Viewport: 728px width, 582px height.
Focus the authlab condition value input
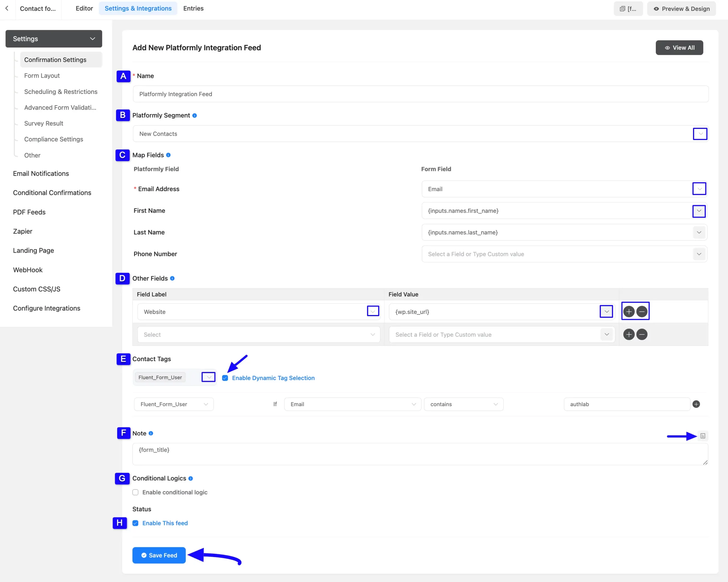(627, 404)
